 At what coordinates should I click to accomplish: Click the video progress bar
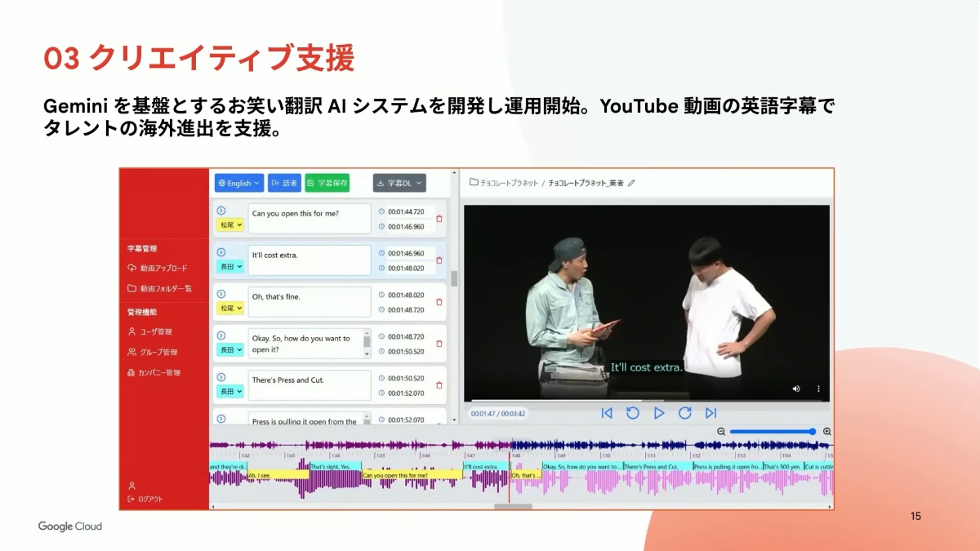tap(647, 400)
